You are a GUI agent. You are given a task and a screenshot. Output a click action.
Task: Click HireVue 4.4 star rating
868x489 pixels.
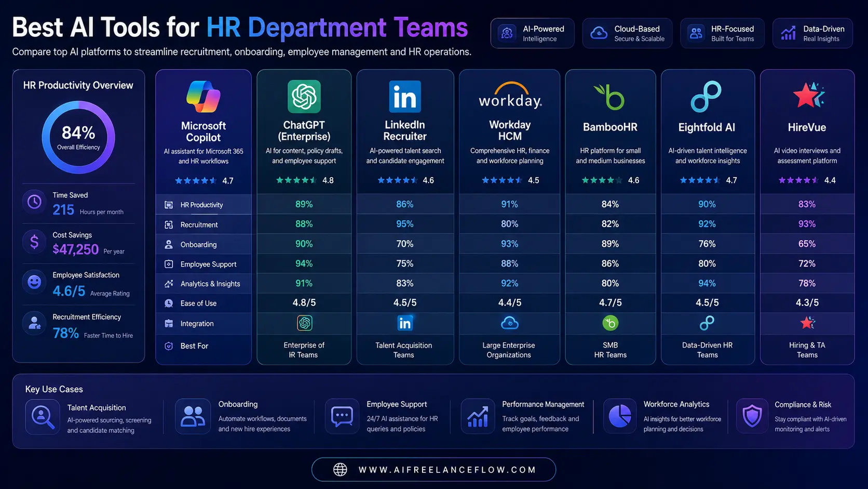pyautogui.click(x=807, y=180)
